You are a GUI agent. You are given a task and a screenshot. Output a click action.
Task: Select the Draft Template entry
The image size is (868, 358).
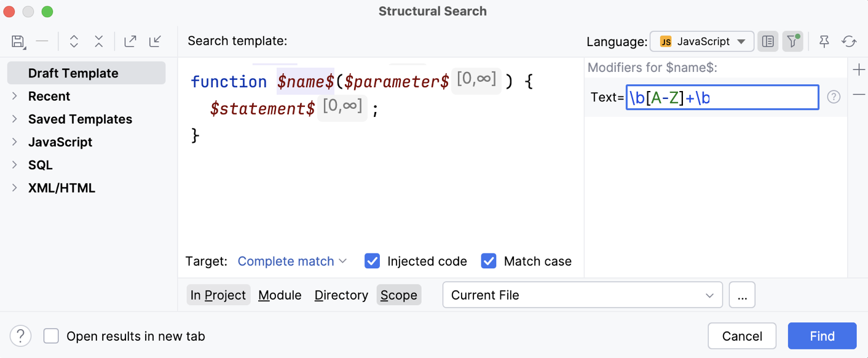pos(74,73)
